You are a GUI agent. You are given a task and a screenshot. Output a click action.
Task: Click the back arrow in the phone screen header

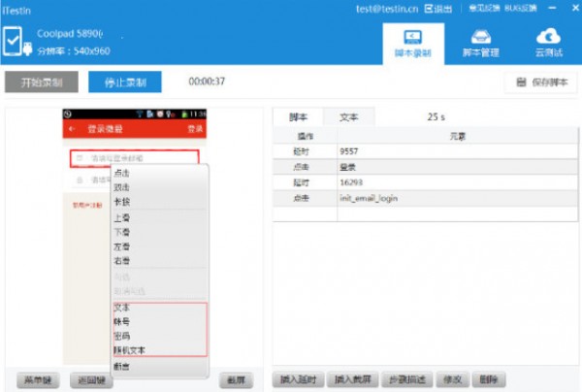tap(70, 128)
